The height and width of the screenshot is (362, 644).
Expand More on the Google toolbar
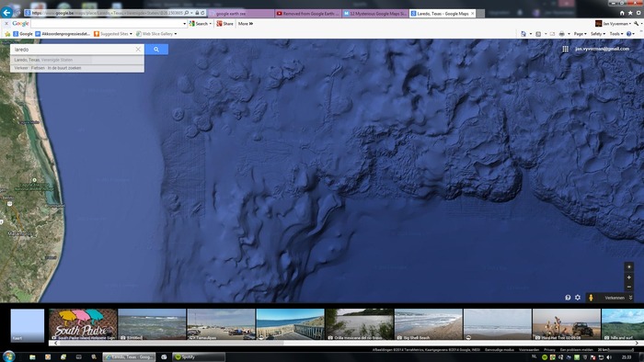246,24
